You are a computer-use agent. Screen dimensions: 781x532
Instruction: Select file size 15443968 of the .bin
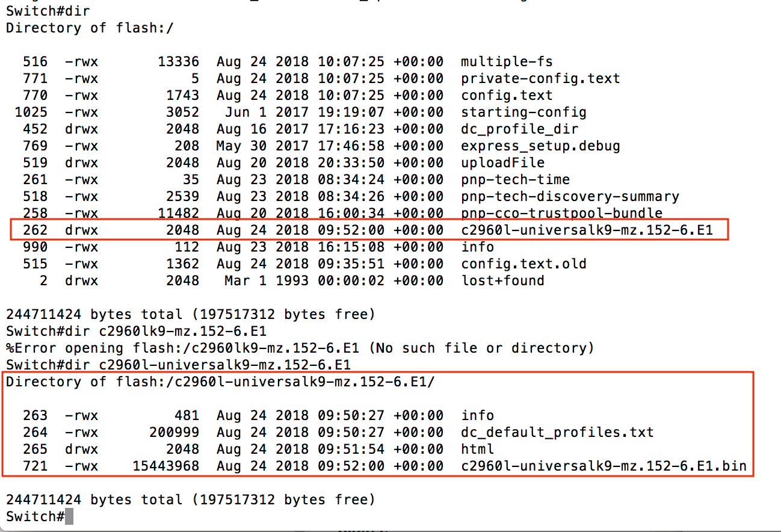click(165, 466)
